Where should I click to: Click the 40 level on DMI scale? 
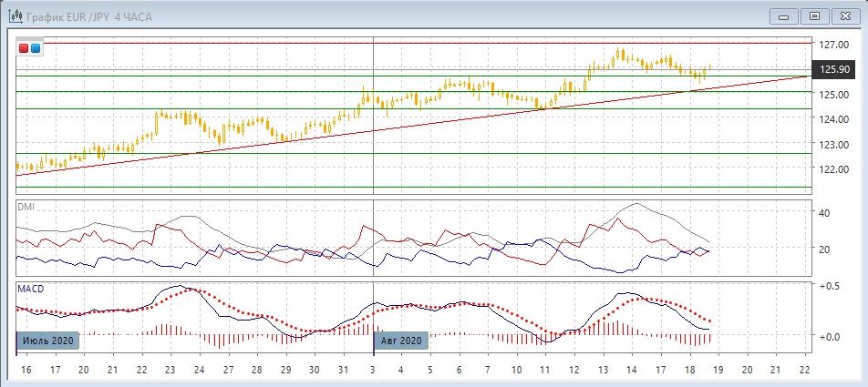(x=824, y=213)
